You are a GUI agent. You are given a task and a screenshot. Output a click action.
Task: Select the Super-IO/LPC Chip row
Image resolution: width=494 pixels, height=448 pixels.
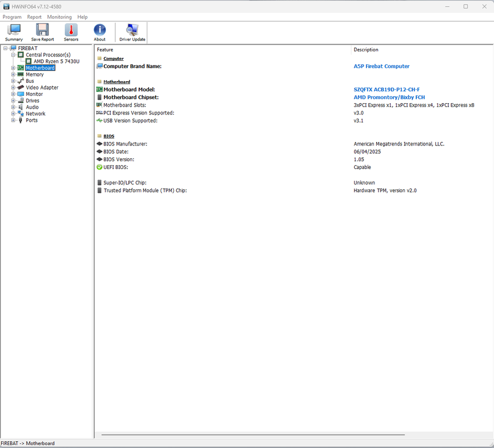293,183
